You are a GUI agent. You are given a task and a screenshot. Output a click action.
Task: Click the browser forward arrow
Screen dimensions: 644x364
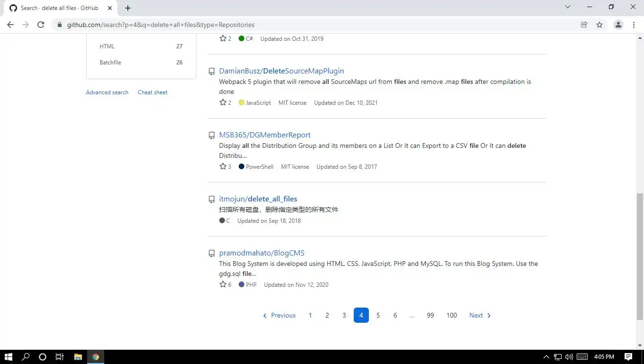click(26, 25)
